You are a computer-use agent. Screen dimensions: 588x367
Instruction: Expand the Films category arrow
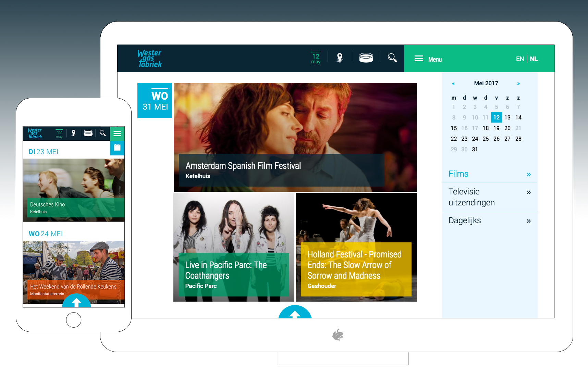[x=528, y=174]
